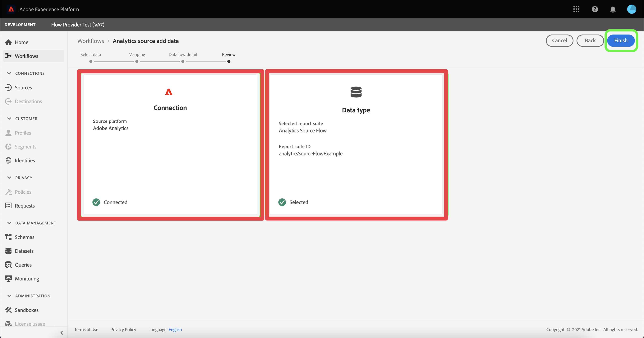Select the Workflows sidebar menu item
644x338 pixels.
tap(26, 56)
